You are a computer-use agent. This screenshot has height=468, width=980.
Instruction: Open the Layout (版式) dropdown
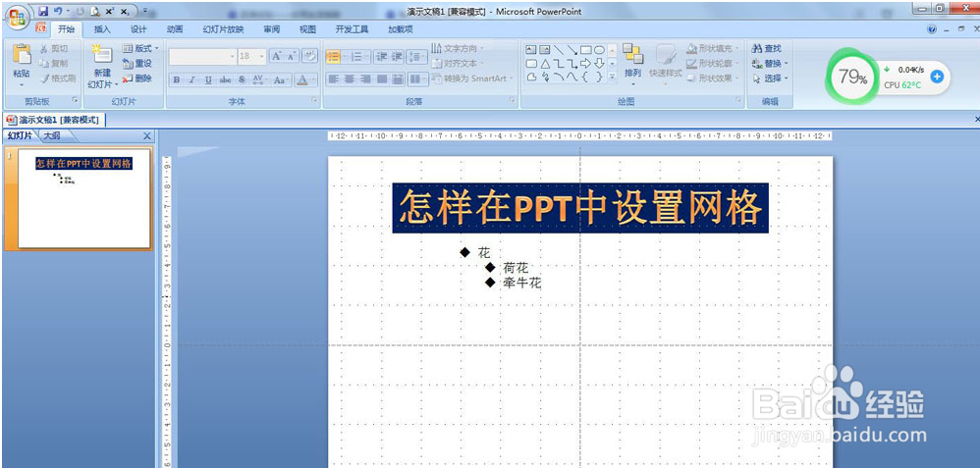(x=140, y=48)
